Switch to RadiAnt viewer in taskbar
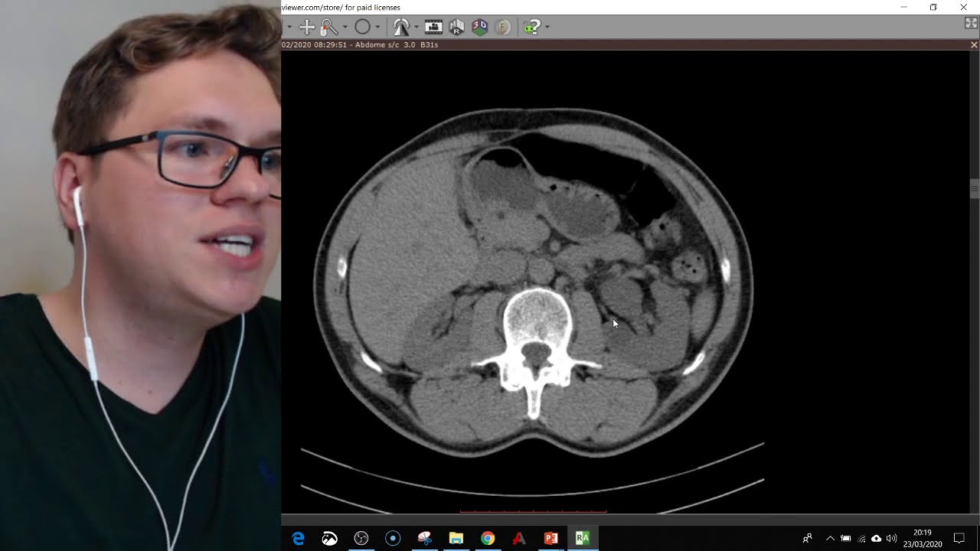 coord(583,539)
